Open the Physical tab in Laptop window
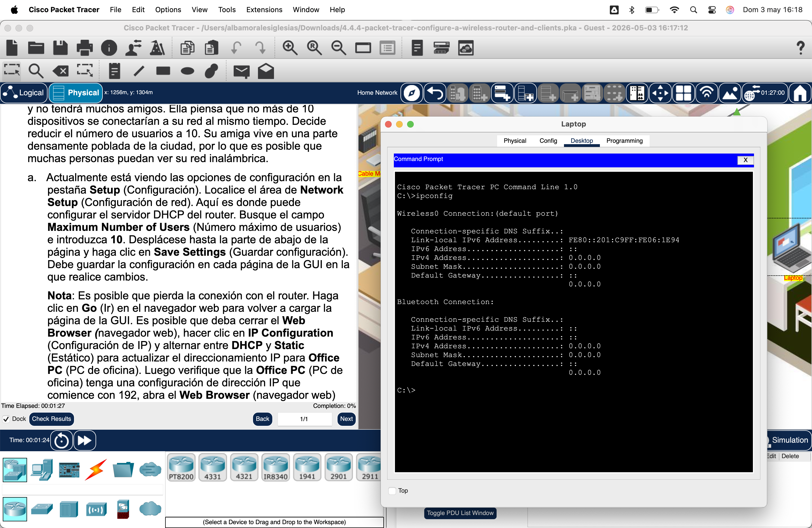Viewport: 812px width, 528px height. click(x=515, y=141)
